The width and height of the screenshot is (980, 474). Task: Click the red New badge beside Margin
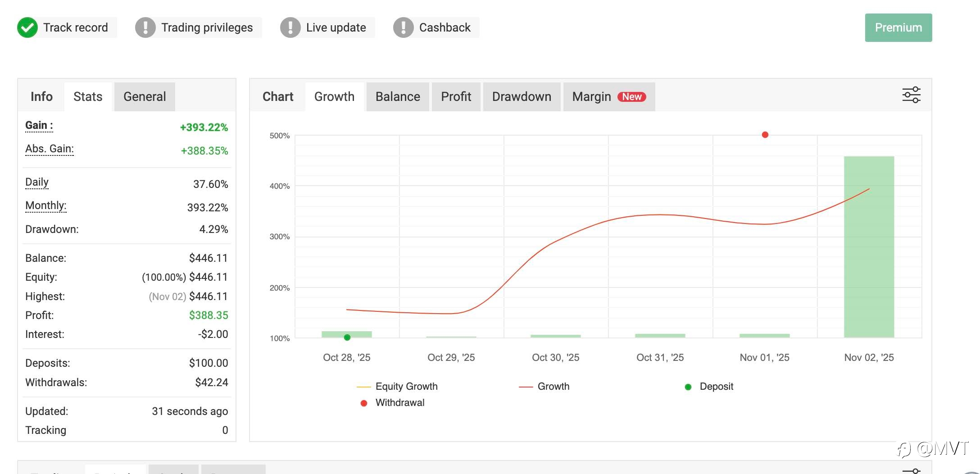631,97
